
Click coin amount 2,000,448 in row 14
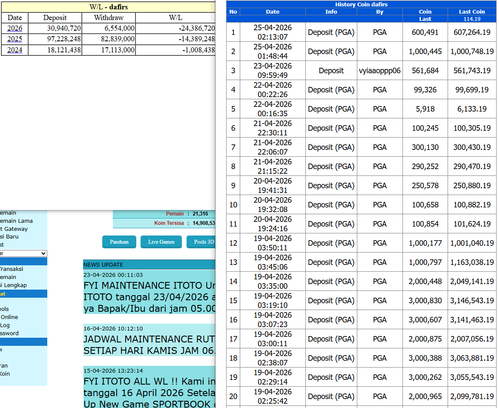(x=425, y=281)
